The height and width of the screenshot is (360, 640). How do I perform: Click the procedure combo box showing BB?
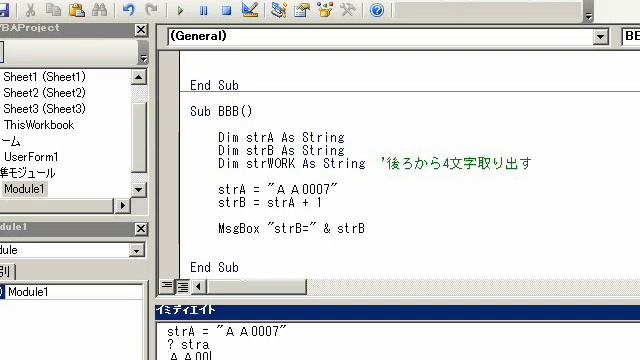click(631, 36)
